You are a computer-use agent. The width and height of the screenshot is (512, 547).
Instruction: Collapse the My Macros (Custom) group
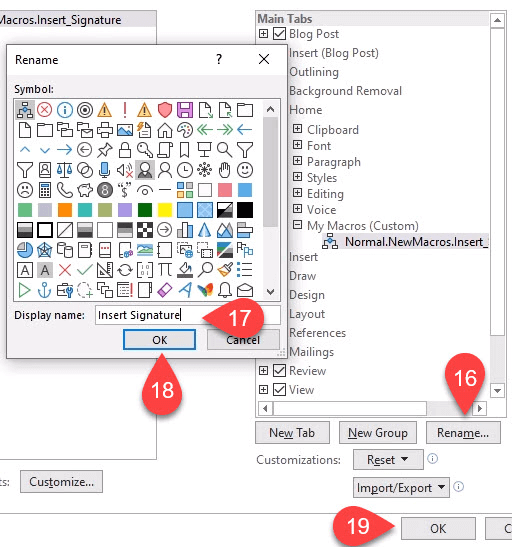click(x=297, y=225)
